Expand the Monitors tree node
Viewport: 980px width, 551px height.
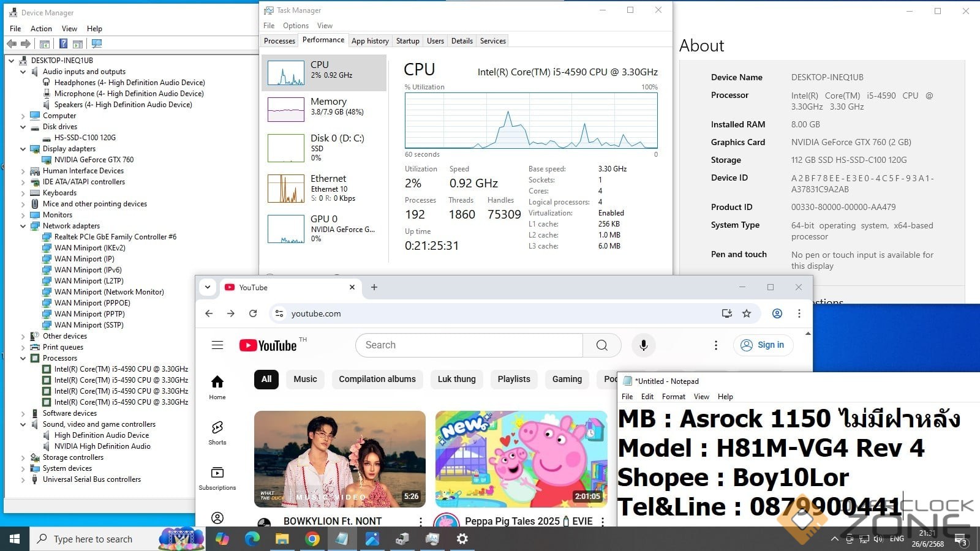(23, 215)
